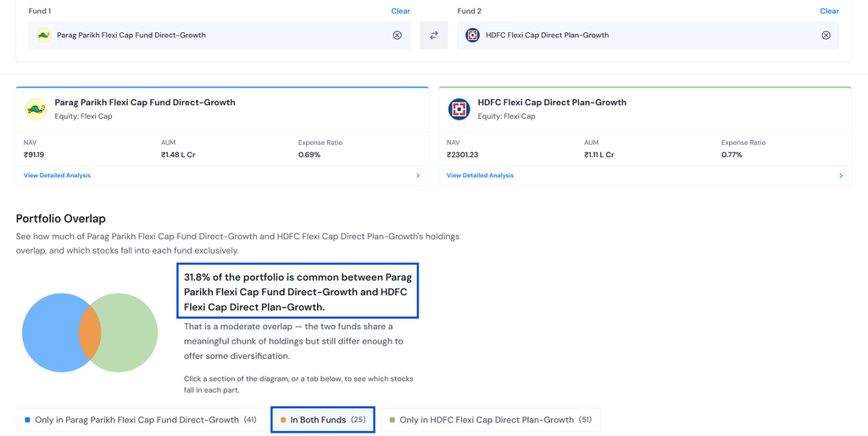Click chevron arrow on HDFC card
The height and width of the screenshot is (436, 868).
(x=841, y=176)
